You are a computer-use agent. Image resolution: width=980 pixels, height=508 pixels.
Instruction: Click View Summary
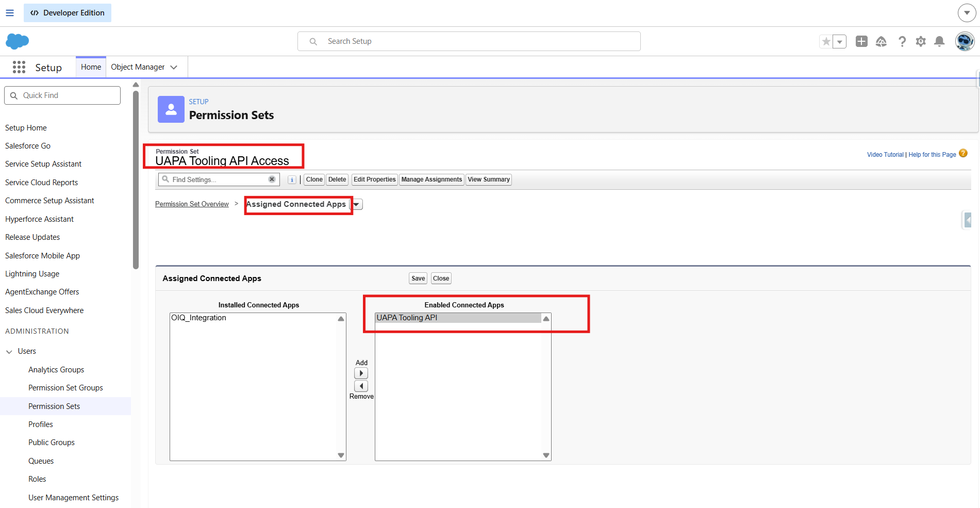[489, 179]
